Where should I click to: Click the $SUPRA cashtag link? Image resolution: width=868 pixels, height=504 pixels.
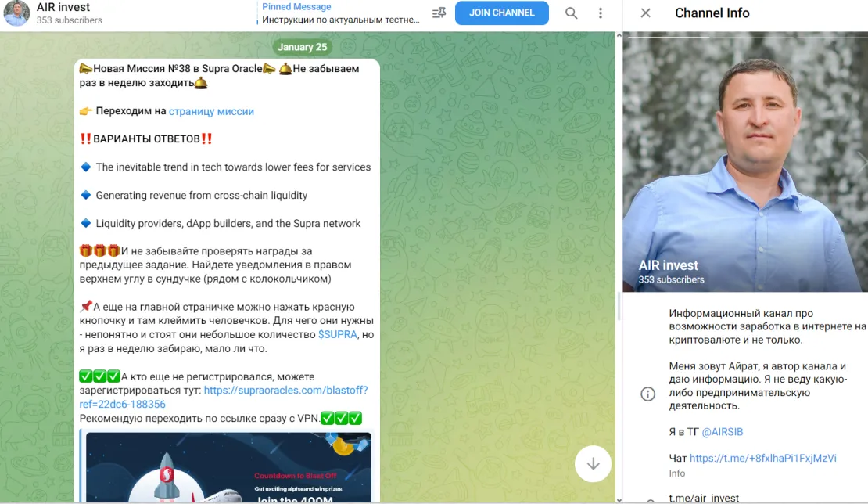click(x=337, y=334)
